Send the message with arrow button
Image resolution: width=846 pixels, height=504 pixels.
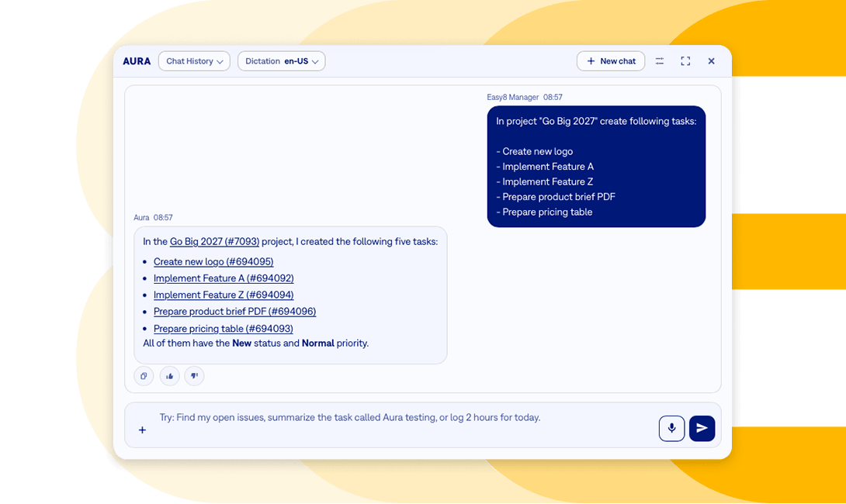point(702,429)
